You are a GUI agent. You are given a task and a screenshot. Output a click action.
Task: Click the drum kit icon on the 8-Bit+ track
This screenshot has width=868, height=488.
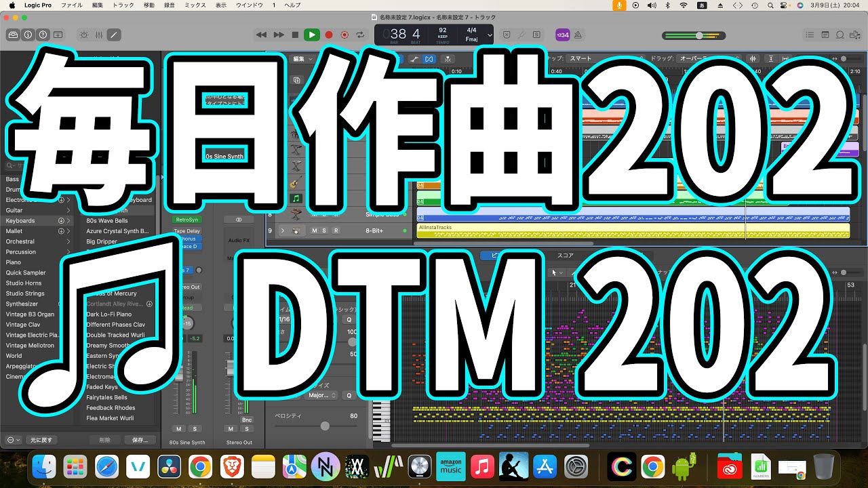tap(296, 231)
